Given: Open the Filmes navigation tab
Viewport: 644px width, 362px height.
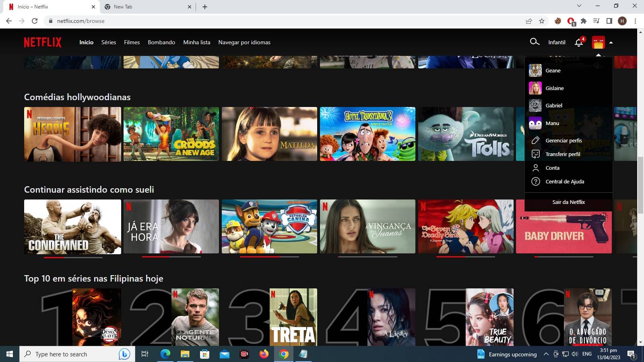Looking at the screenshot, I should point(132,42).
